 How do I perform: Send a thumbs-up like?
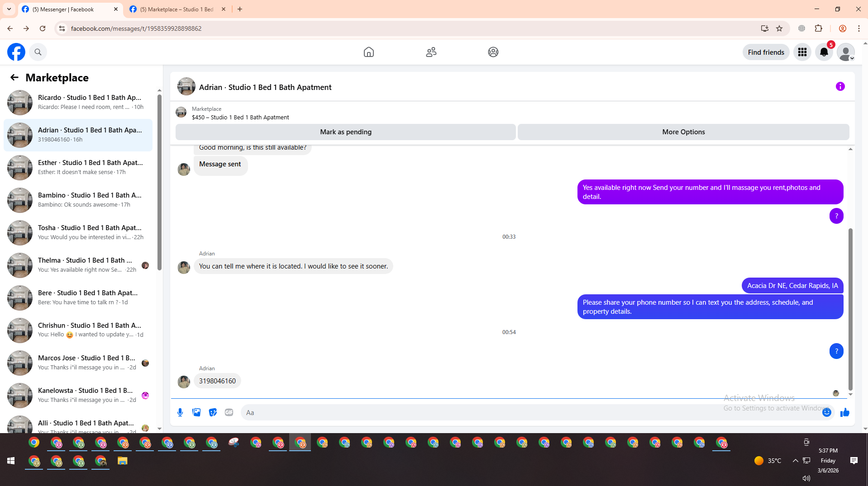845,412
